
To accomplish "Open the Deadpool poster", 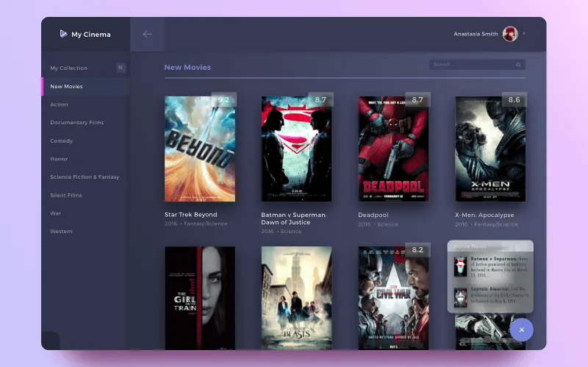I will pyautogui.click(x=393, y=149).
